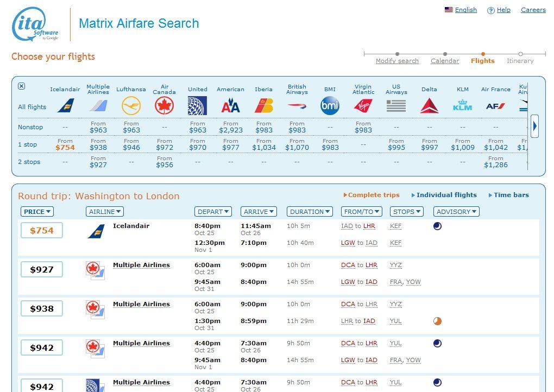Switch view to Time bars
This screenshot has width=554, height=392.
pyautogui.click(x=512, y=195)
